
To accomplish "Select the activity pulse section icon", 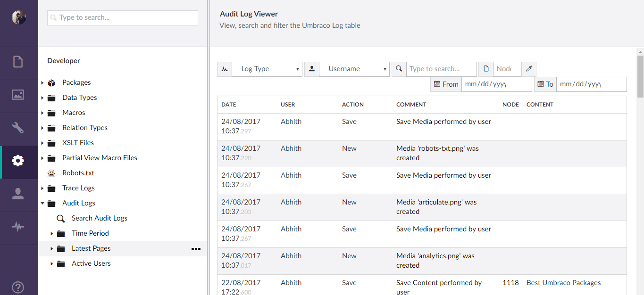I will pyautogui.click(x=18, y=227).
